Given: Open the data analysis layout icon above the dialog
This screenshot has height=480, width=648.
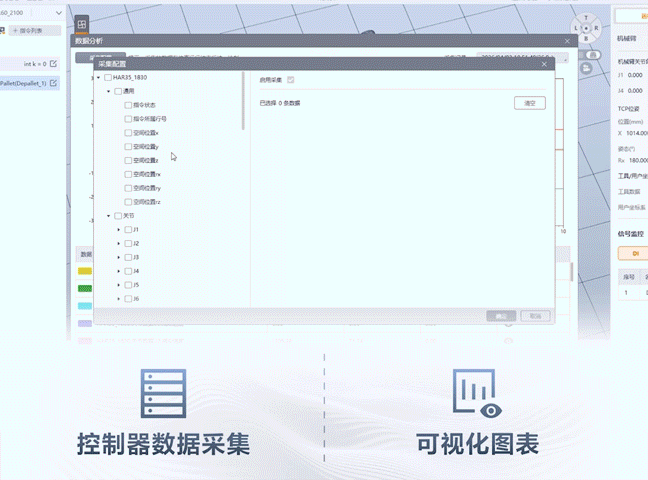Looking at the screenshot, I should click(82, 24).
